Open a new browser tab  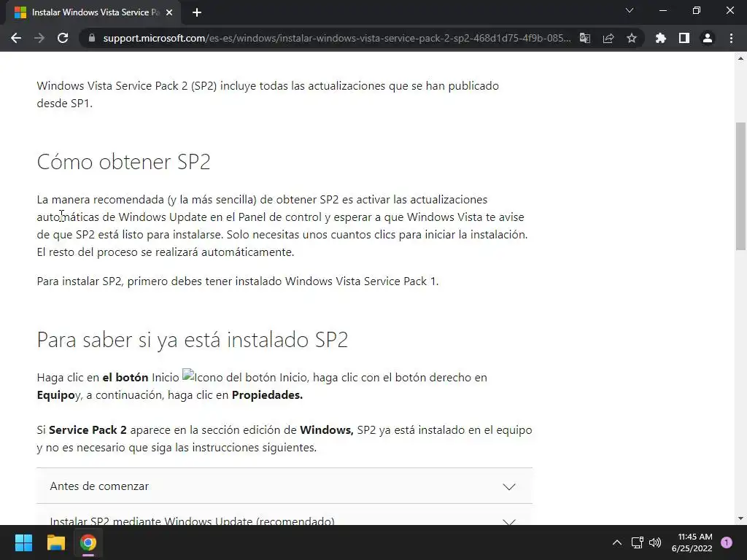click(x=197, y=13)
